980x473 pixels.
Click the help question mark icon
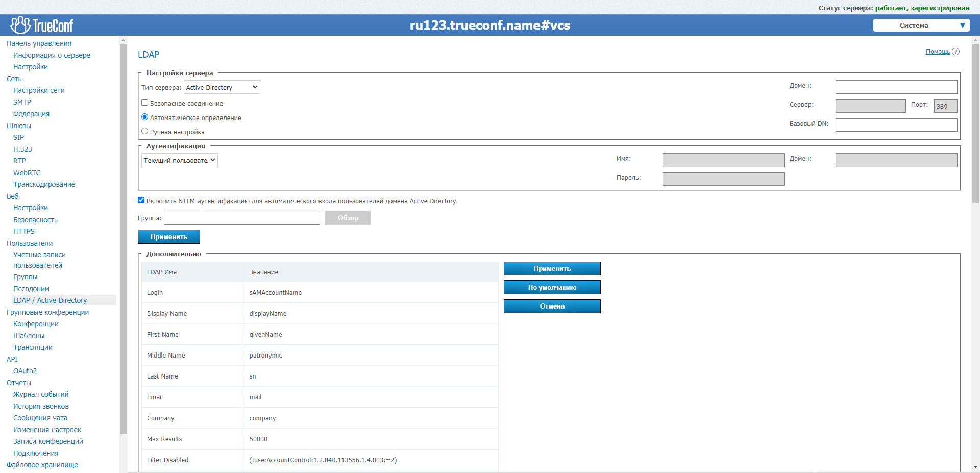(x=956, y=52)
